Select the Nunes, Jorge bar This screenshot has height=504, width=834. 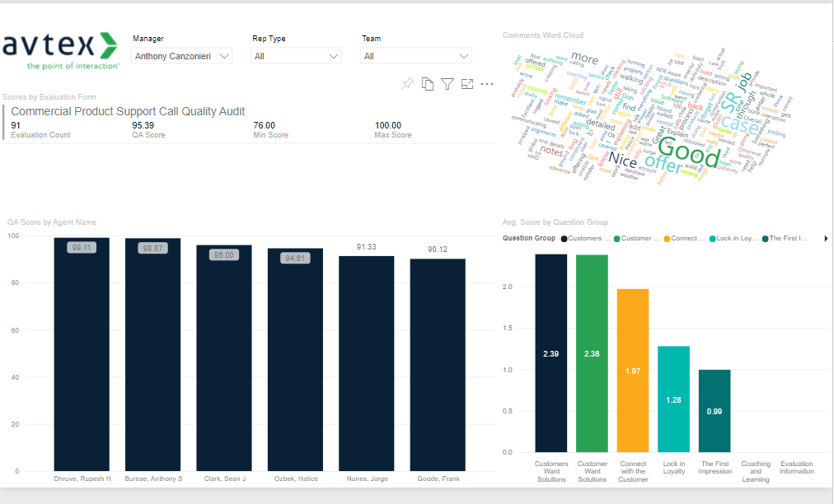pyautogui.click(x=366, y=362)
